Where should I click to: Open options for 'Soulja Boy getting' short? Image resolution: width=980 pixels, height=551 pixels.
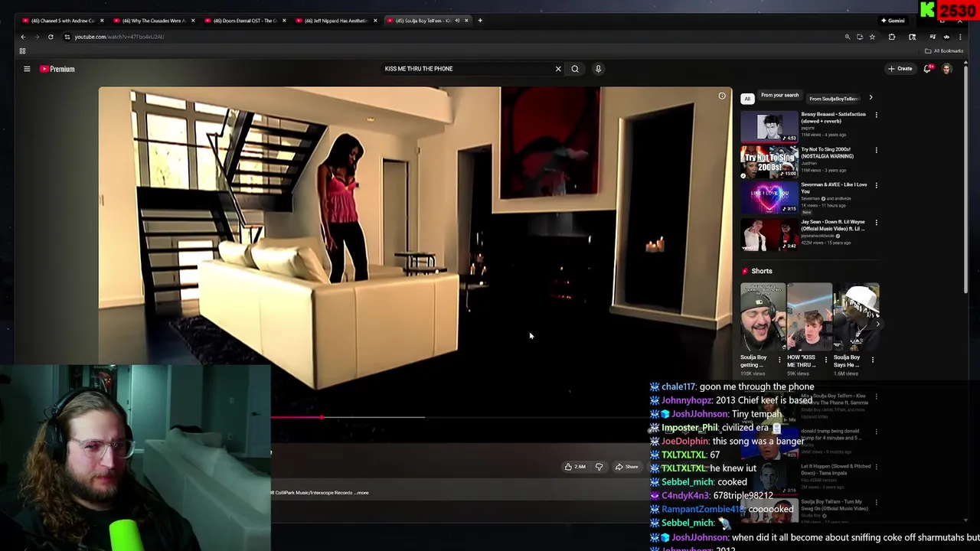(779, 360)
